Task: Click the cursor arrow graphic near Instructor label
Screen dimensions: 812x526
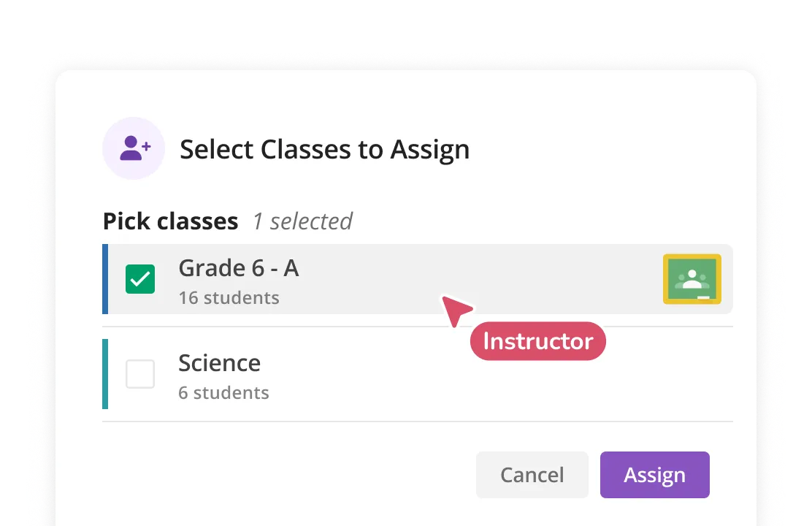Action: 456,310
